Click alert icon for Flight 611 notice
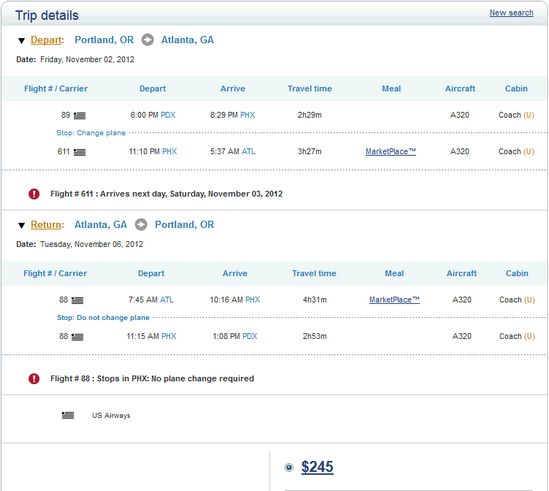 click(x=34, y=194)
